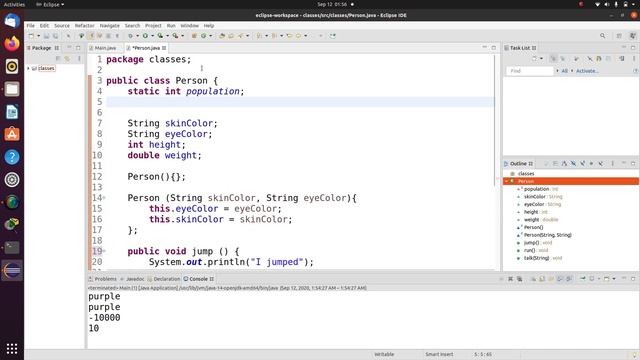Image resolution: width=640 pixels, height=360 pixels.
Task: Close the Person.java editor tab
Action: click(x=164, y=48)
